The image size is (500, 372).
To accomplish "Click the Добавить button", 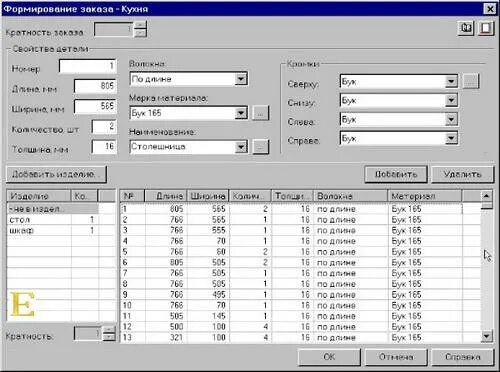I will coord(396,174).
